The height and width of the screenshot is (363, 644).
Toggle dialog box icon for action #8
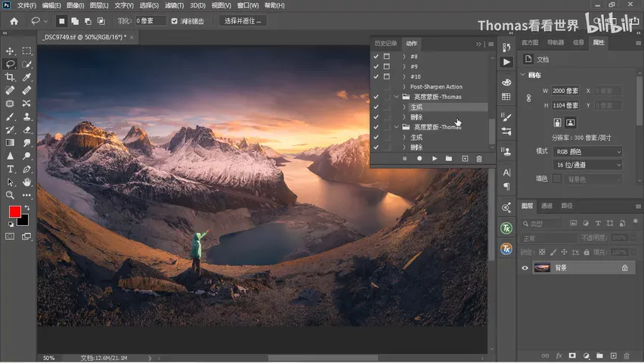pos(386,56)
